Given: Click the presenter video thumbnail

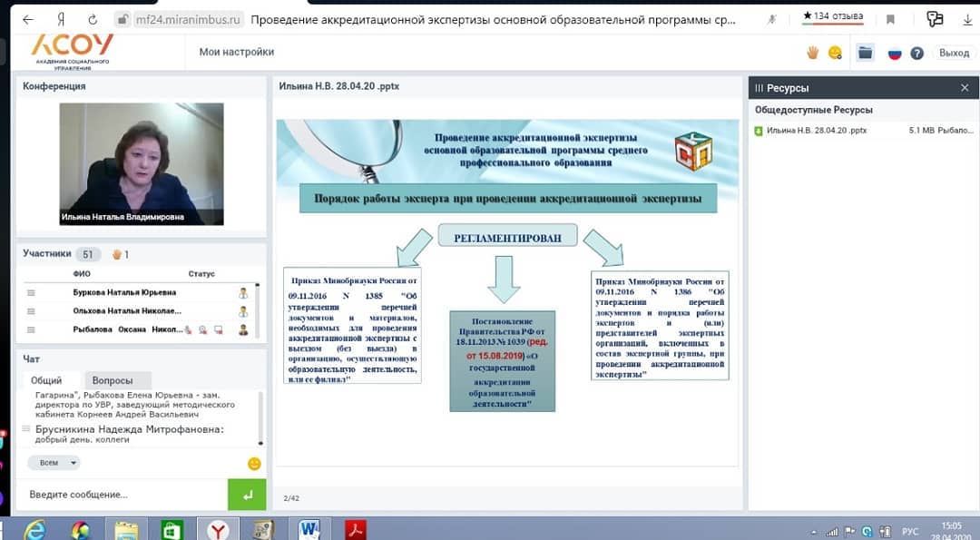Looking at the screenshot, I should point(142,163).
